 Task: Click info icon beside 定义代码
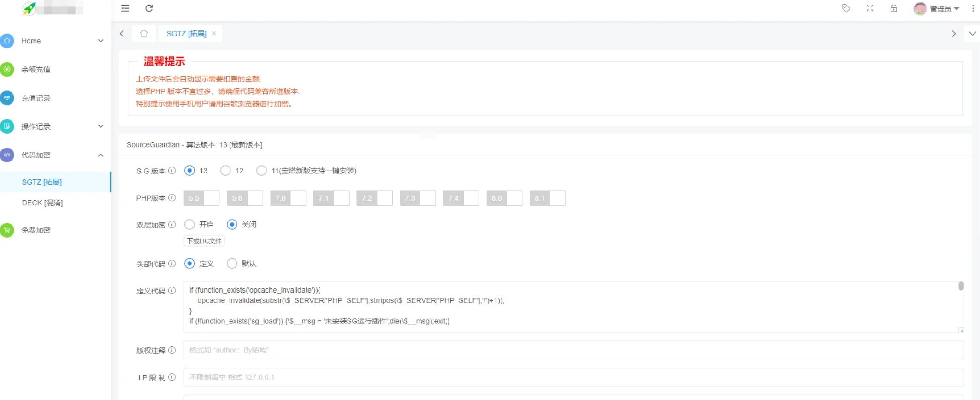172,291
